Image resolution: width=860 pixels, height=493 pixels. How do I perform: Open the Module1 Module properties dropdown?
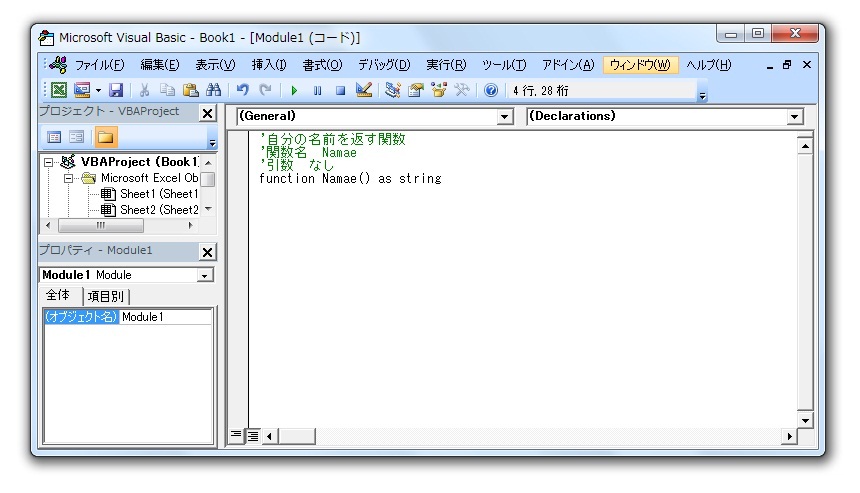[205, 275]
